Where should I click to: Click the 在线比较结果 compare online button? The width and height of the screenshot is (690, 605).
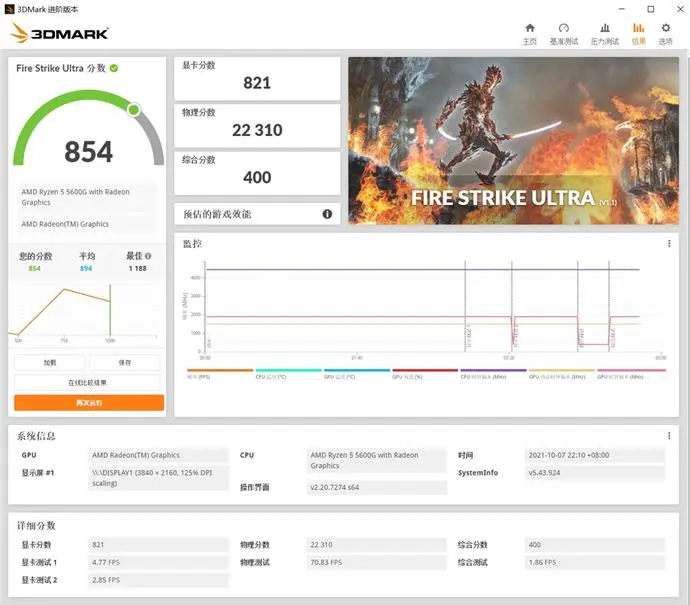[x=87, y=383]
